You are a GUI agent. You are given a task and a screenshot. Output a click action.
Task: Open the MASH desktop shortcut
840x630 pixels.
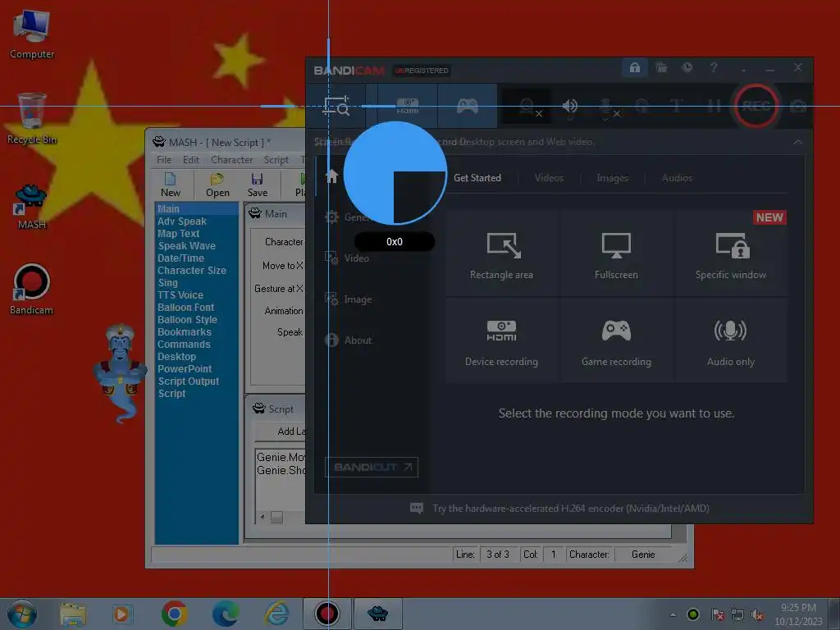32,206
